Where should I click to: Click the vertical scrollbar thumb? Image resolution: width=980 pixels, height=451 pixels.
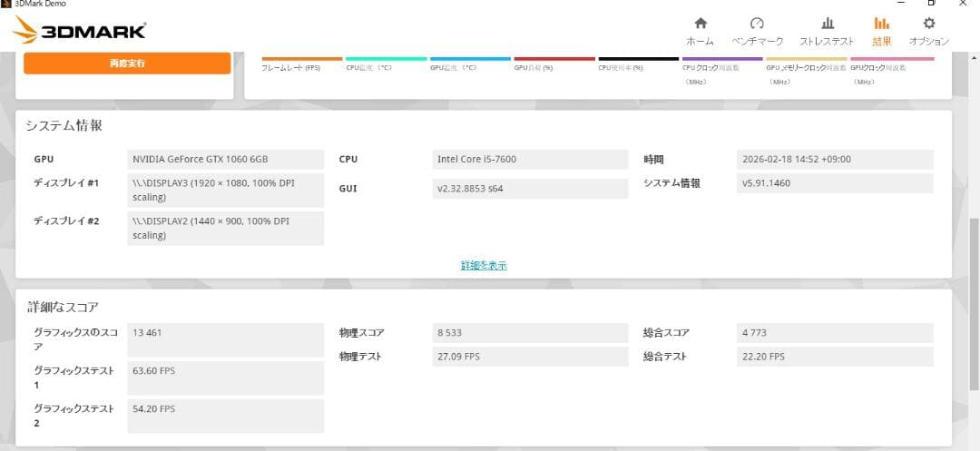(x=975, y=303)
